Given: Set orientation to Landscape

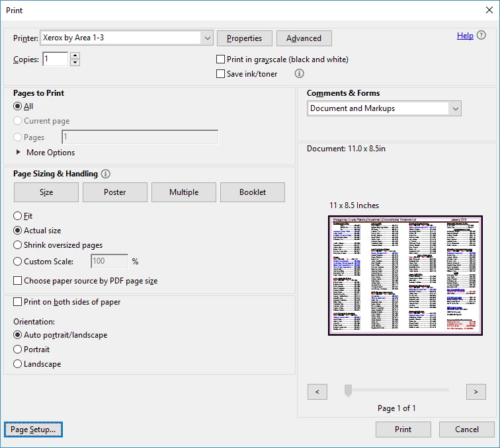Looking at the screenshot, I should click(x=18, y=363).
